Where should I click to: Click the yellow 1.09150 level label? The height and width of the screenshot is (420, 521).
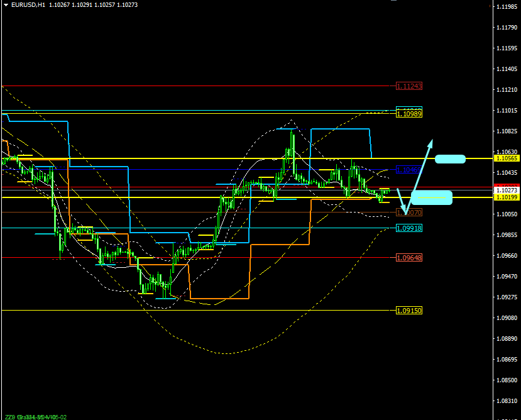click(x=409, y=311)
